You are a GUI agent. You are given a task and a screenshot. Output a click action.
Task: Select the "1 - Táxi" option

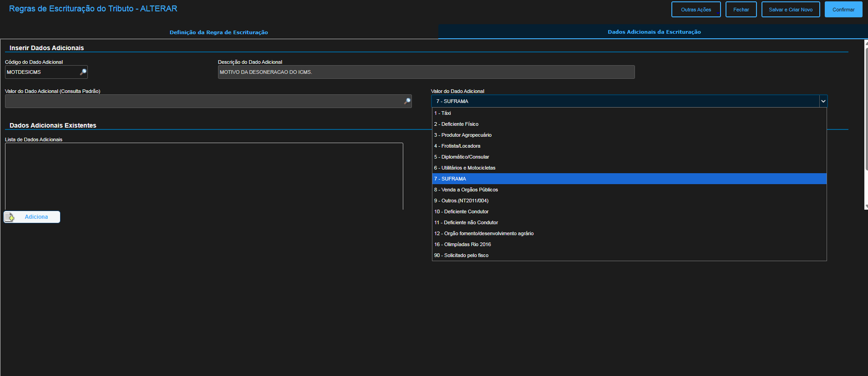pos(442,113)
